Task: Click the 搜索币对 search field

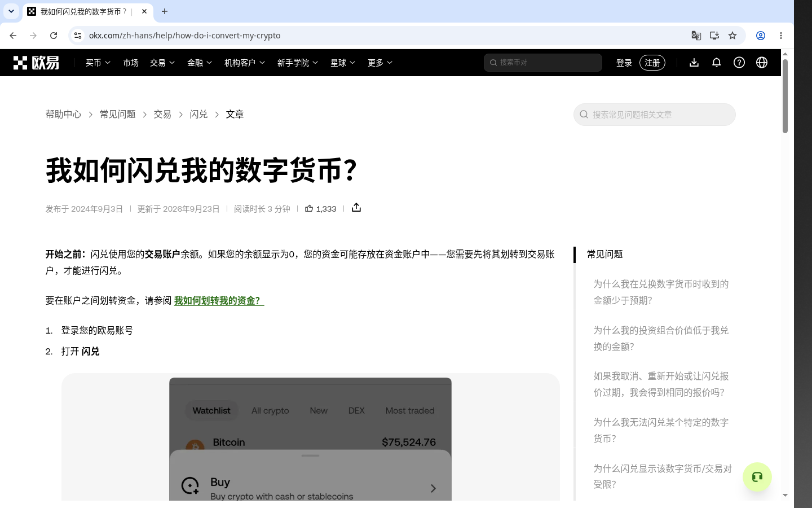Action: pyautogui.click(x=543, y=63)
